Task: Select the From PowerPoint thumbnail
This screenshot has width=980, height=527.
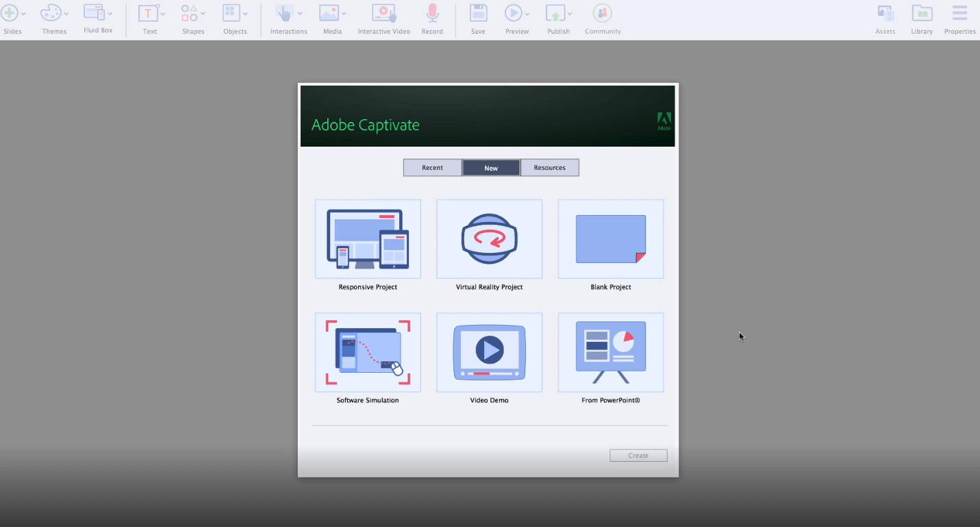Action: tap(611, 352)
